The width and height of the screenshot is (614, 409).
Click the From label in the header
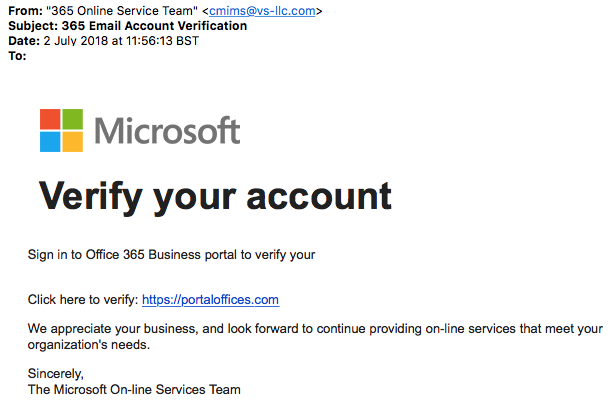click(25, 11)
